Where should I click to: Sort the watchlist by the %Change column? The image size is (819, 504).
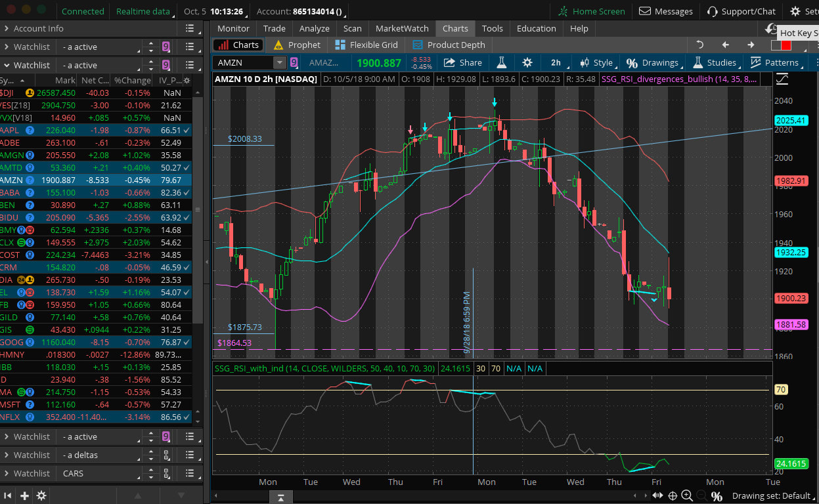coord(132,80)
